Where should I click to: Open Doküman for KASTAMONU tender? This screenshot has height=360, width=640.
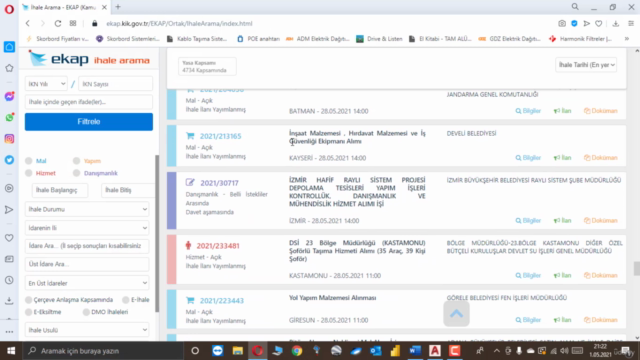tap(600, 276)
